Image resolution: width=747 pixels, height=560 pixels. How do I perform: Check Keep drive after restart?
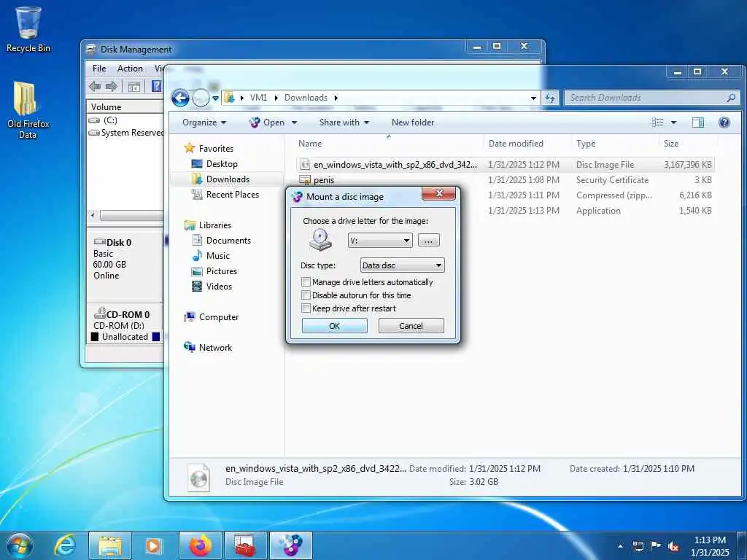(x=306, y=308)
